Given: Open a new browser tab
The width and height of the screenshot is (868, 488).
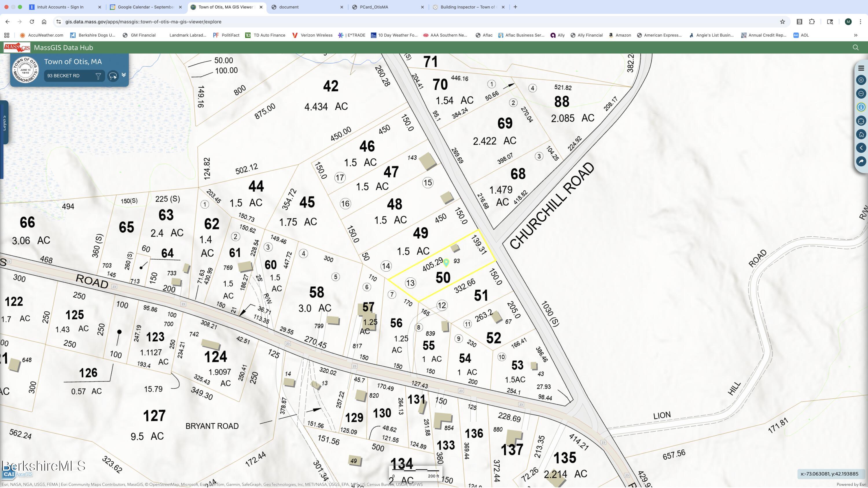Looking at the screenshot, I should click(x=515, y=7).
